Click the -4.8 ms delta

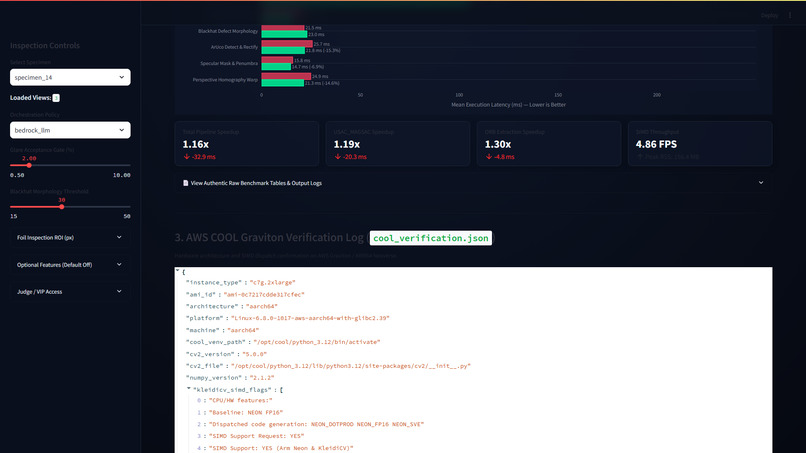(500, 157)
